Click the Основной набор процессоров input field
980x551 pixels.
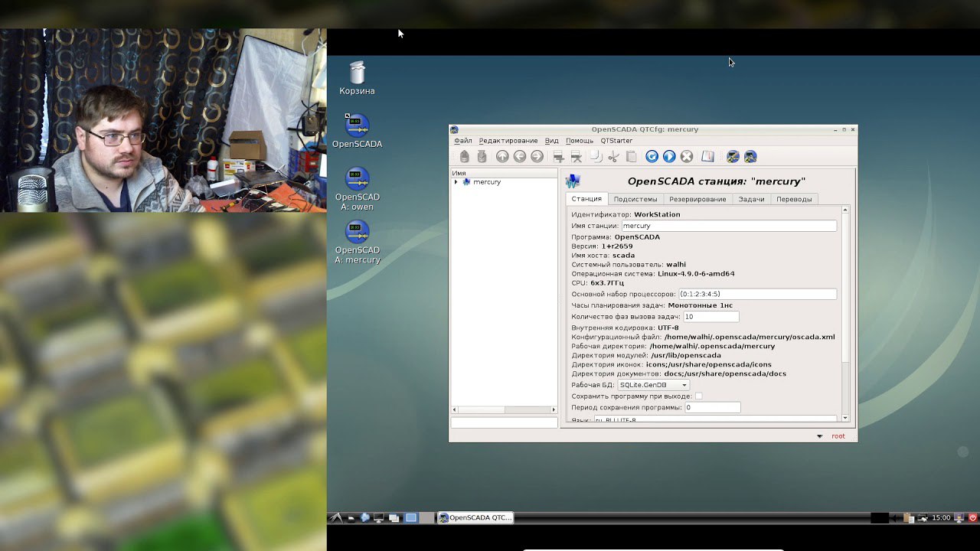(757, 294)
